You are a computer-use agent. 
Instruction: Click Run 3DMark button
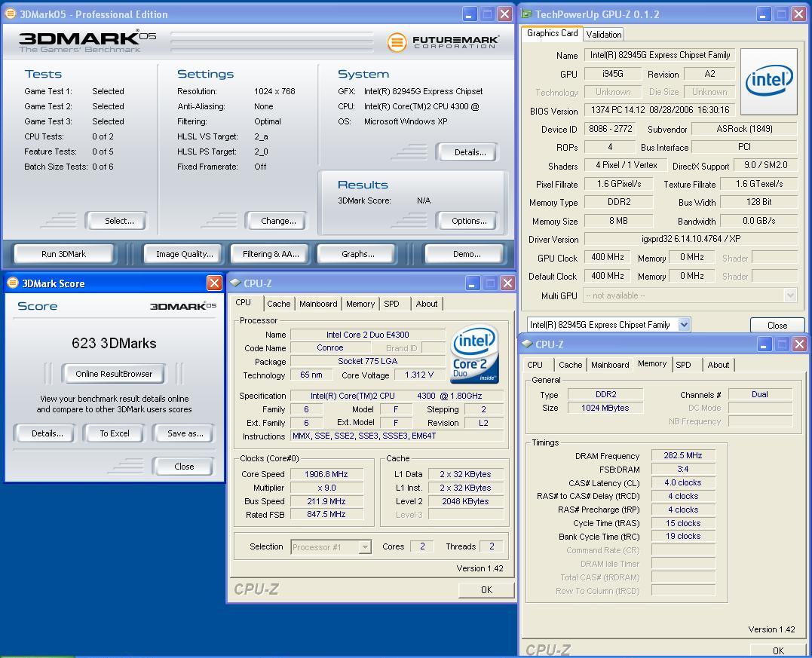pos(63,254)
